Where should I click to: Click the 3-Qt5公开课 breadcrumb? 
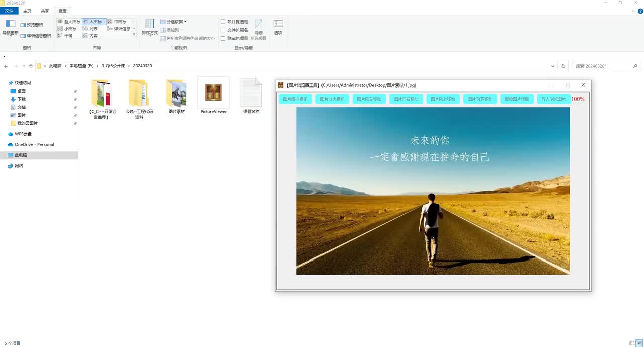(113, 66)
